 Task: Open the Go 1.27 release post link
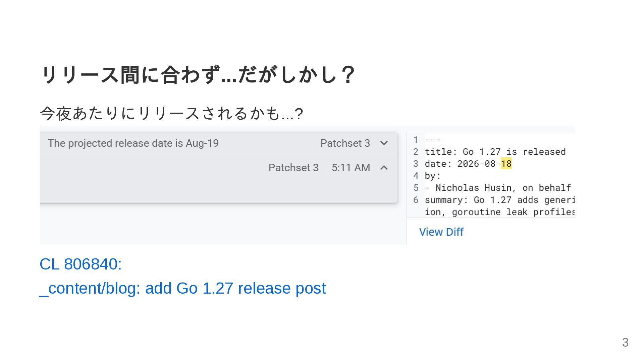(x=183, y=288)
